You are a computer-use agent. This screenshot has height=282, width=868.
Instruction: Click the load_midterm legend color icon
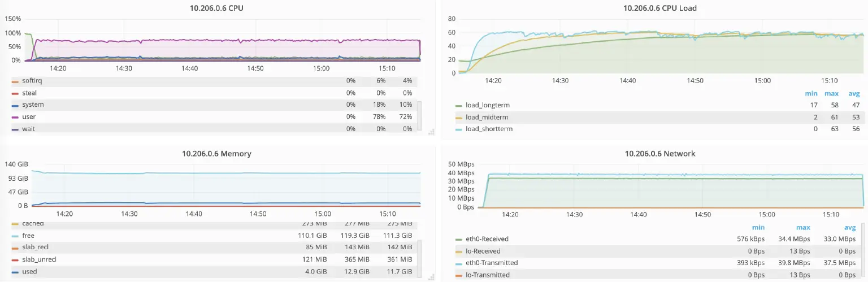tap(459, 118)
